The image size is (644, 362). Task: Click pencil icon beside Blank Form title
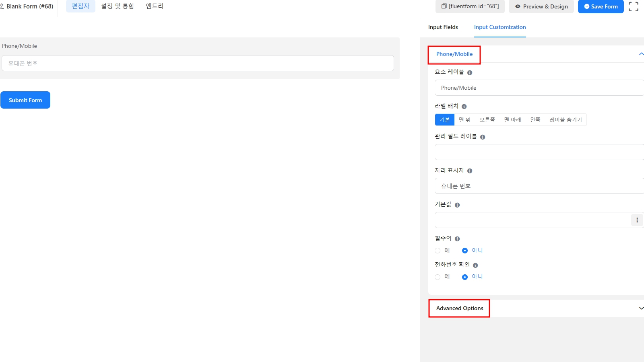point(2,6)
